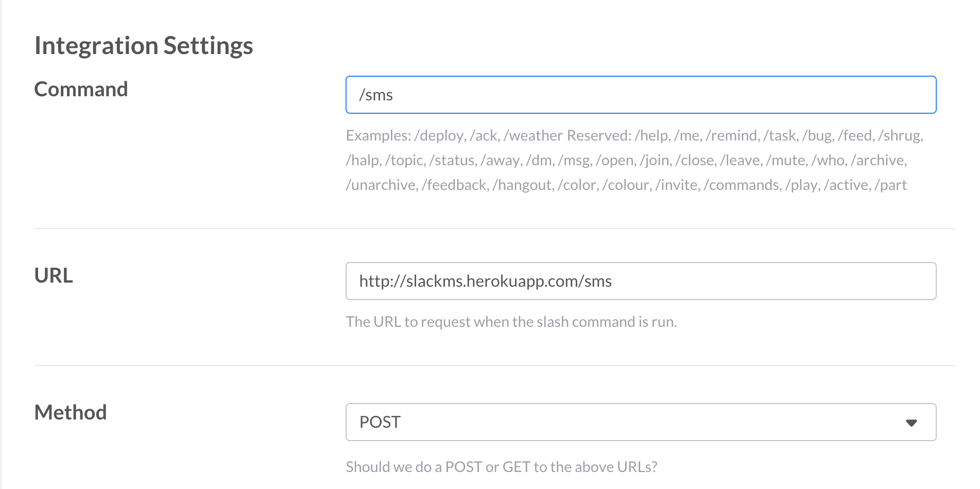Viewport: 980px width, 489px height.
Task: Click the /remind reserved command text
Action: [x=732, y=135]
